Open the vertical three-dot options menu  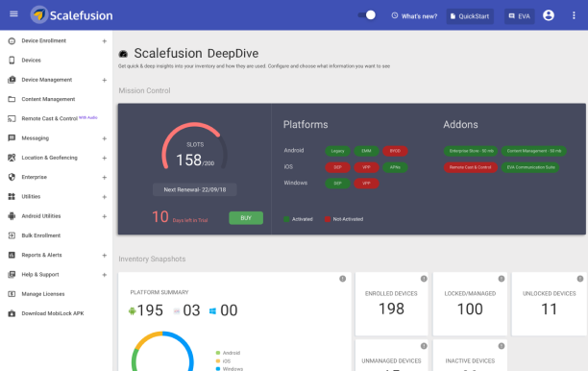[574, 15]
